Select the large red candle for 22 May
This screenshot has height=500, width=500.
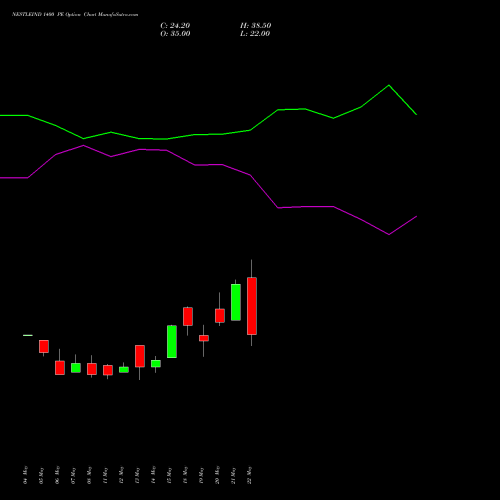(x=252, y=306)
